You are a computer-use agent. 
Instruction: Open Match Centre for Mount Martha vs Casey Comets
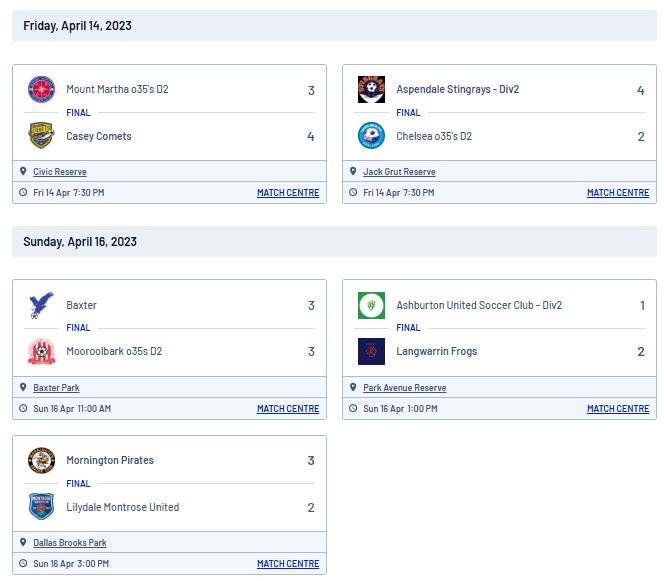coord(288,193)
